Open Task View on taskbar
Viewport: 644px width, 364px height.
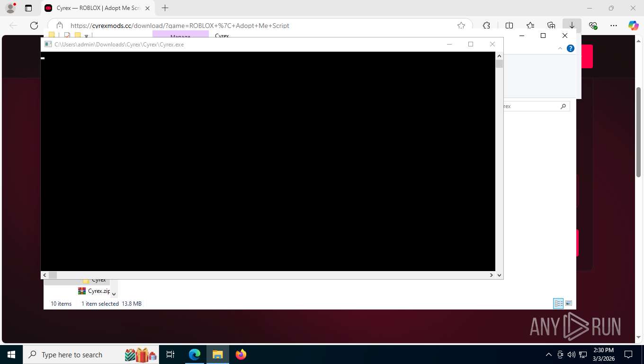point(170,355)
